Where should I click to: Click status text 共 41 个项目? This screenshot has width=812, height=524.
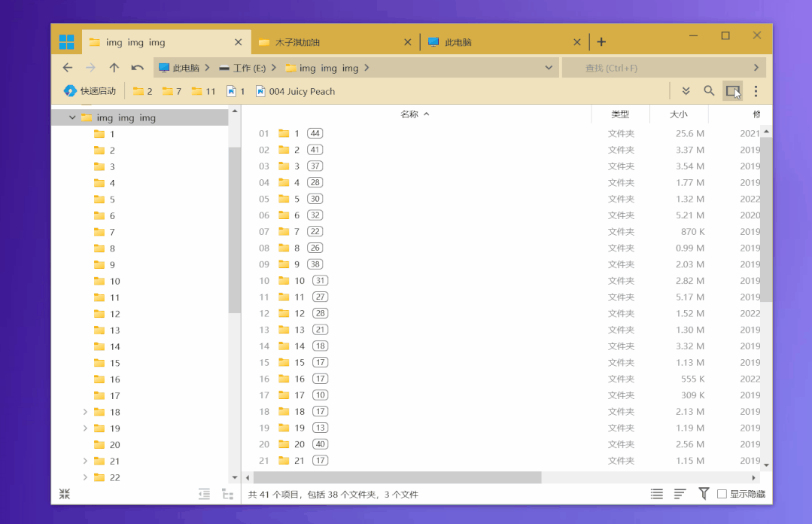pyautogui.click(x=274, y=495)
